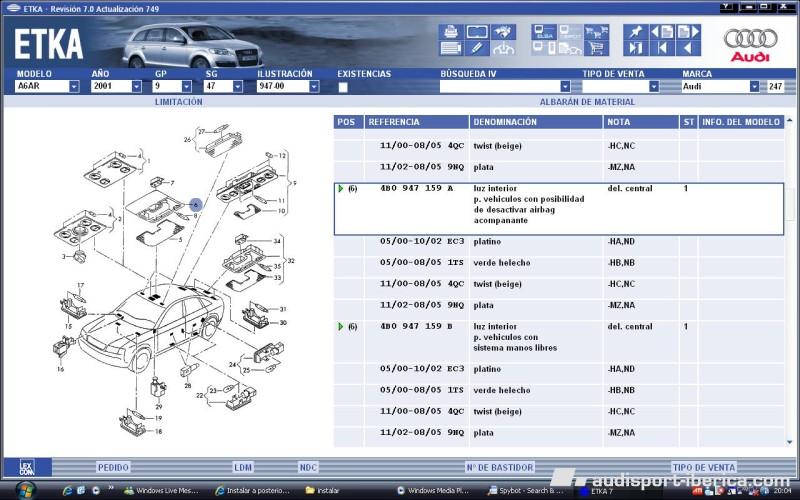This screenshot has width=800, height=500.
Task: Open the AÑO dropdown showing 2001
Action: pyautogui.click(x=136, y=87)
